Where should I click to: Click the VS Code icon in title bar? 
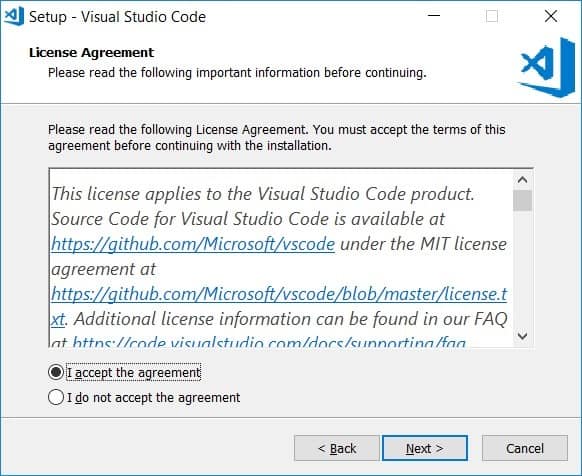(x=14, y=17)
